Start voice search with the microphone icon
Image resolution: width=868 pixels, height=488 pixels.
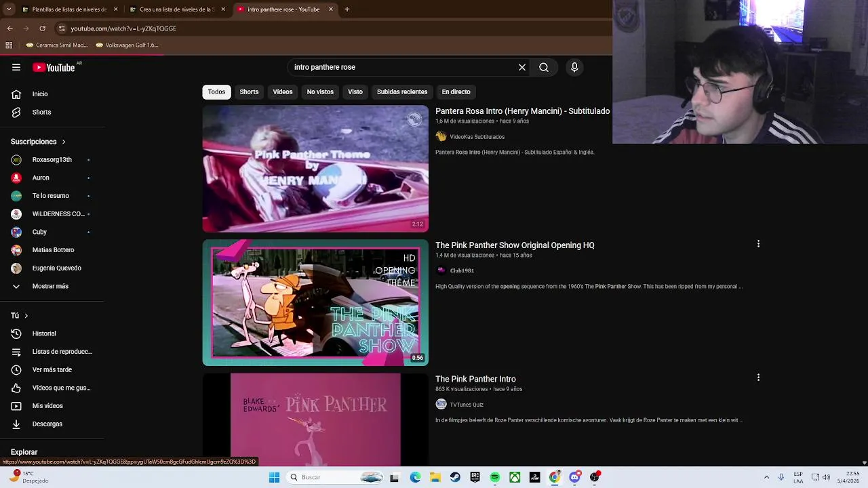[x=574, y=67]
